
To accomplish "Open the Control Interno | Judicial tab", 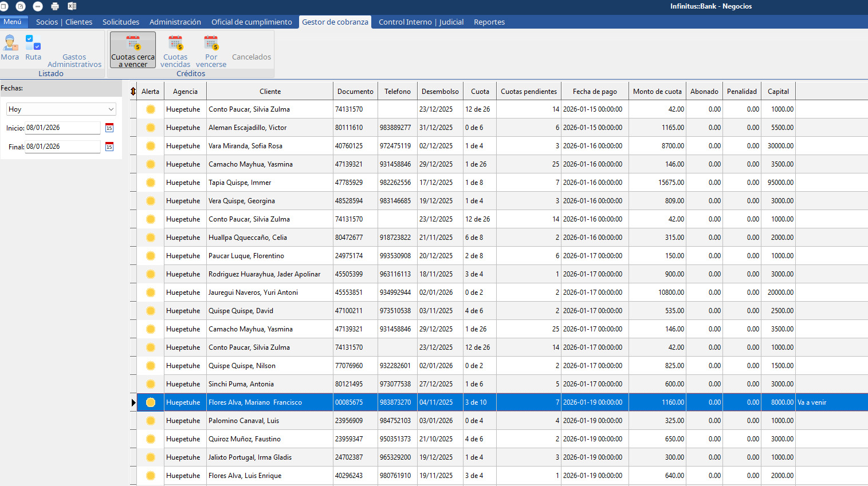I will 421,22.
